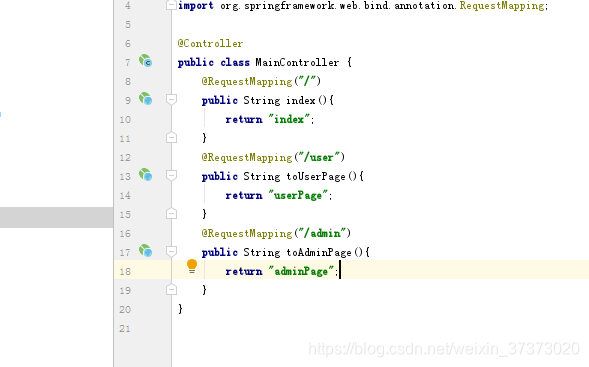589x367 pixels.
Task: Click the "/admin" mapping string
Action: (x=322, y=233)
